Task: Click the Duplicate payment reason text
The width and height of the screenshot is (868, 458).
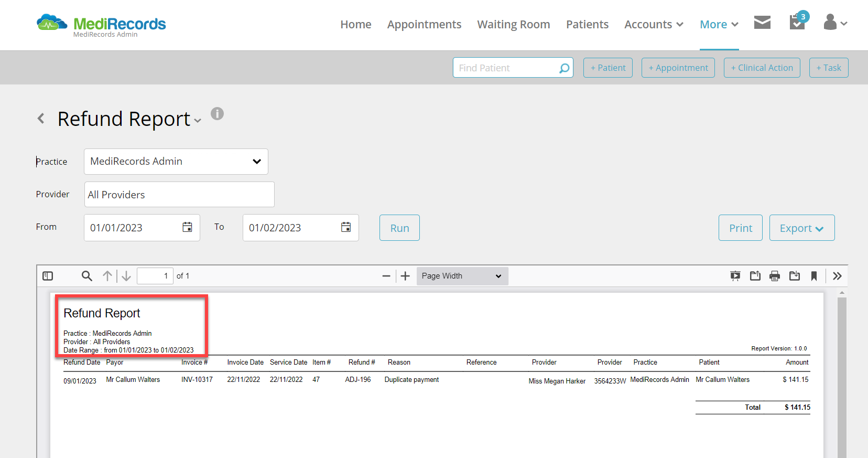Action: 411,380
